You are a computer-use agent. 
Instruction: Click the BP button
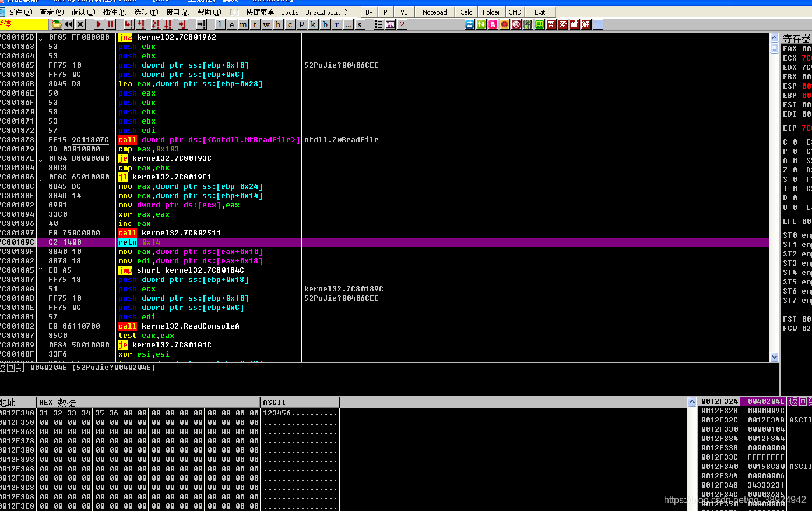[x=369, y=12]
